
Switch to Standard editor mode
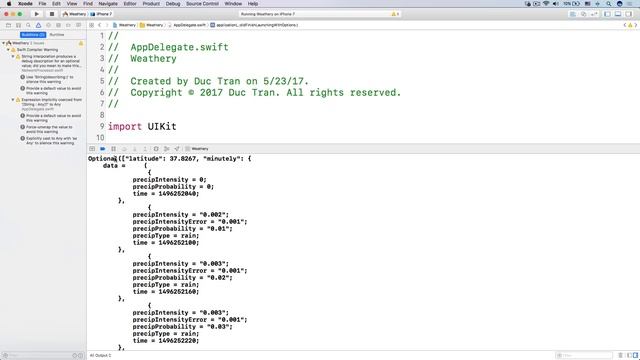coord(573,14)
